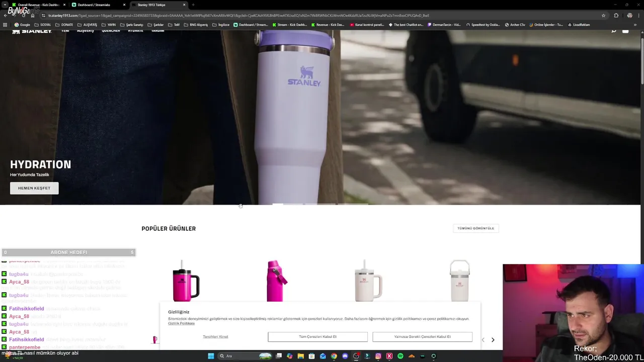The height and width of the screenshot is (362, 644).
Task: Reload the current page
Action: pyautogui.click(x=23, y=16)
